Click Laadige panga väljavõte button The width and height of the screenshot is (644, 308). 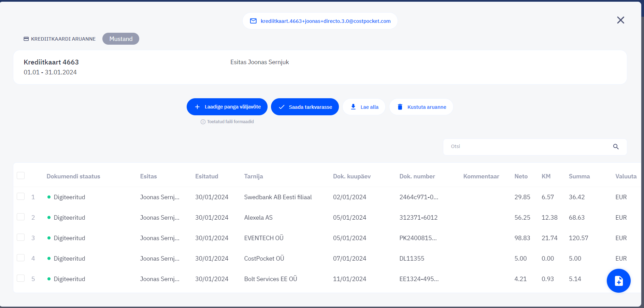point(227,107)
